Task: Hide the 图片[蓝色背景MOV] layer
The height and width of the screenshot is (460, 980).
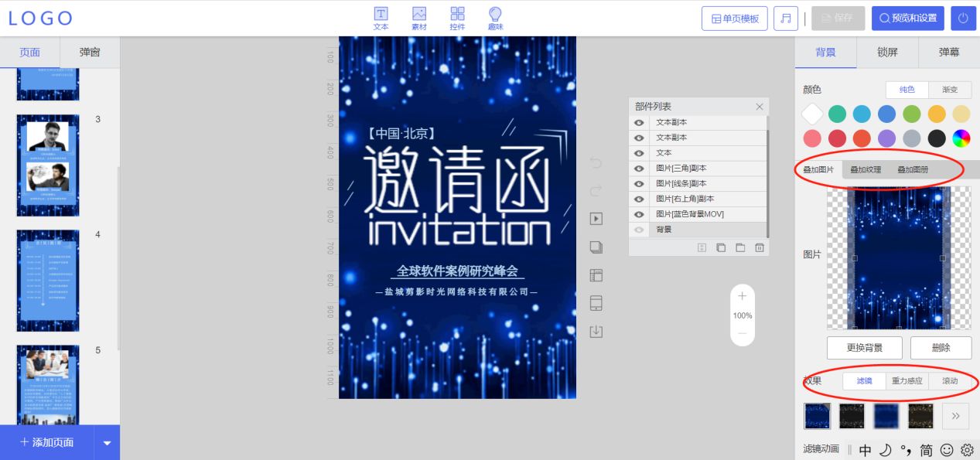Action: 639,214
